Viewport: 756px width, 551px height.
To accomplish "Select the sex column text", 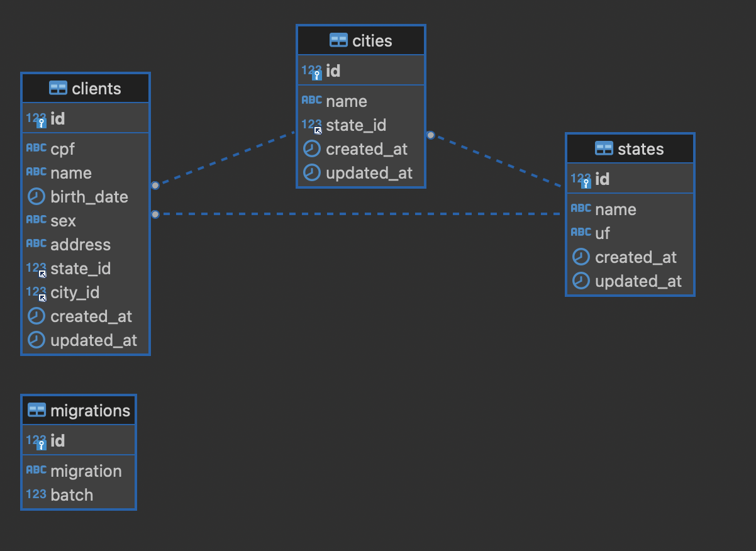I will (64, 221).
